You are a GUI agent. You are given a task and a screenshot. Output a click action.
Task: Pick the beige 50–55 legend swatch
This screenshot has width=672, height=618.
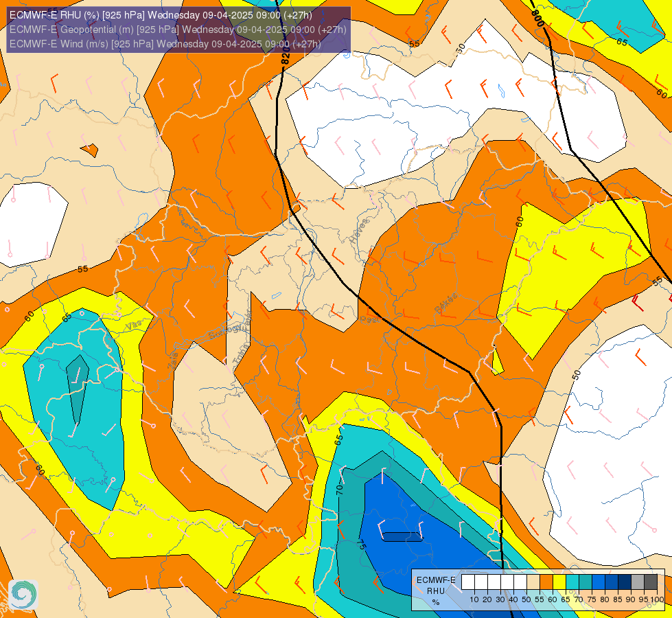pos(533,582)
